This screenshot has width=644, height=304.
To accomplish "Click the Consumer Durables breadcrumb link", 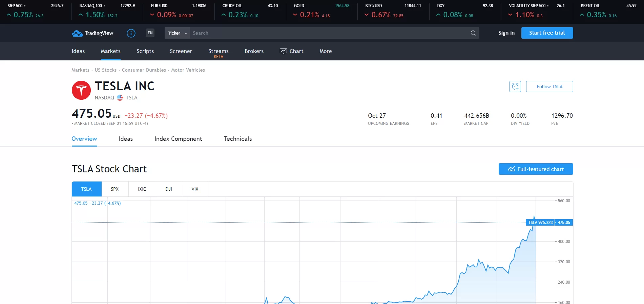I will [x=144, y=70].
